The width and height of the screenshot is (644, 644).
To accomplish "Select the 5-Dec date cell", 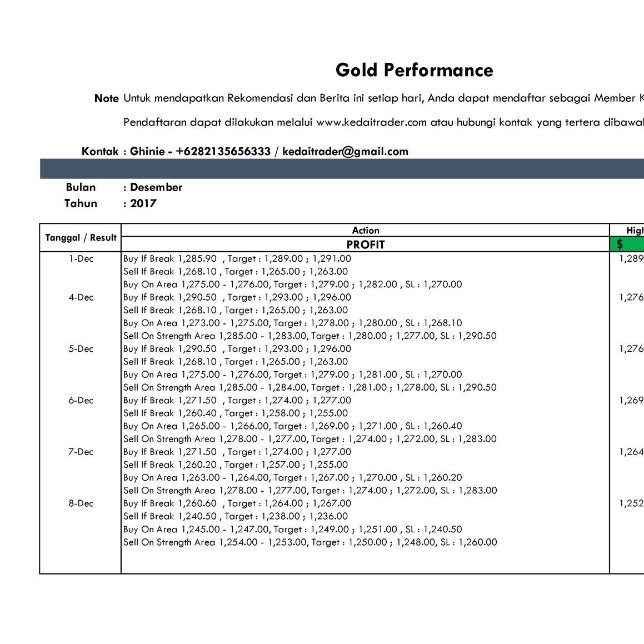I will pos(81,348).
